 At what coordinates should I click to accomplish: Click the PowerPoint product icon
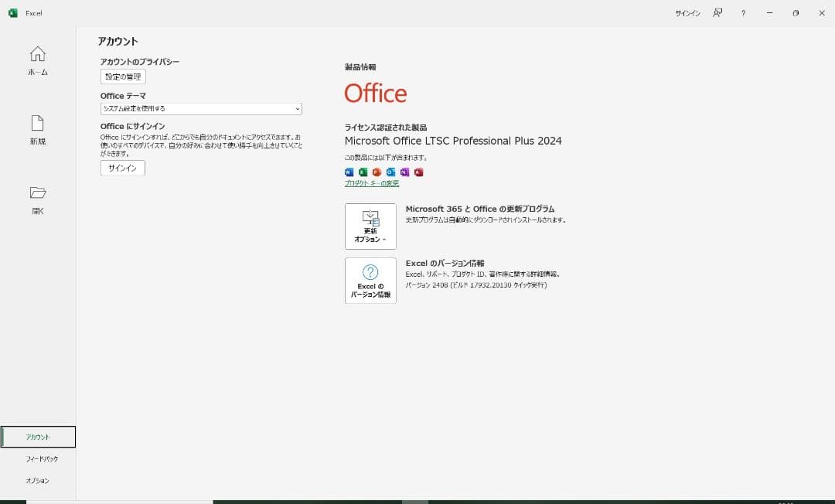(x=376, y=172)
